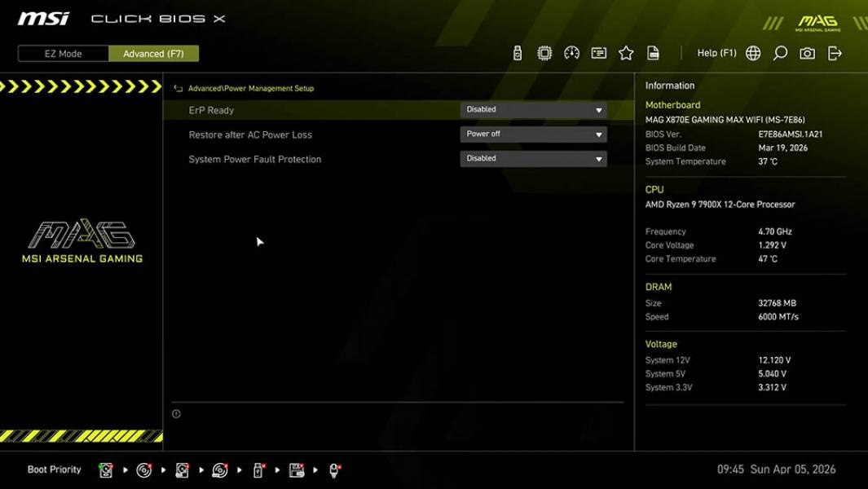868x489 pixels.
Task: Switch to EZ Mode tab
Action: pos(62,53)
